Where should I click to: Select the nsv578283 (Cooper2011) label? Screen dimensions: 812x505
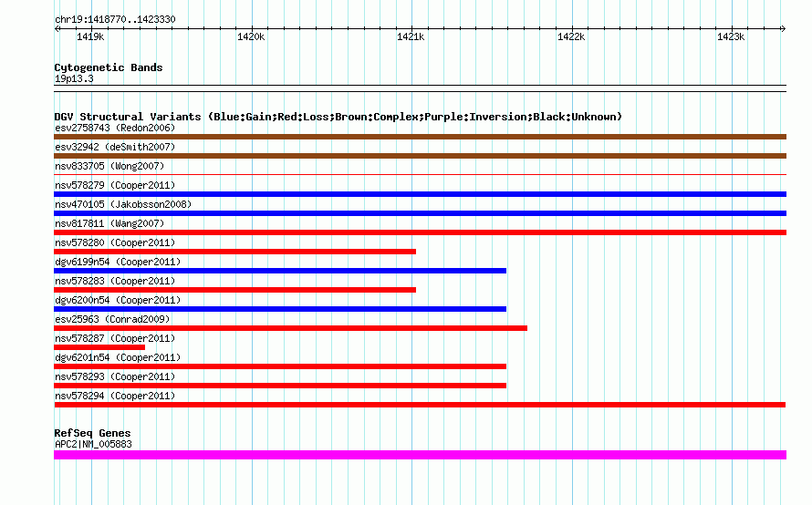tap(115, 281)
